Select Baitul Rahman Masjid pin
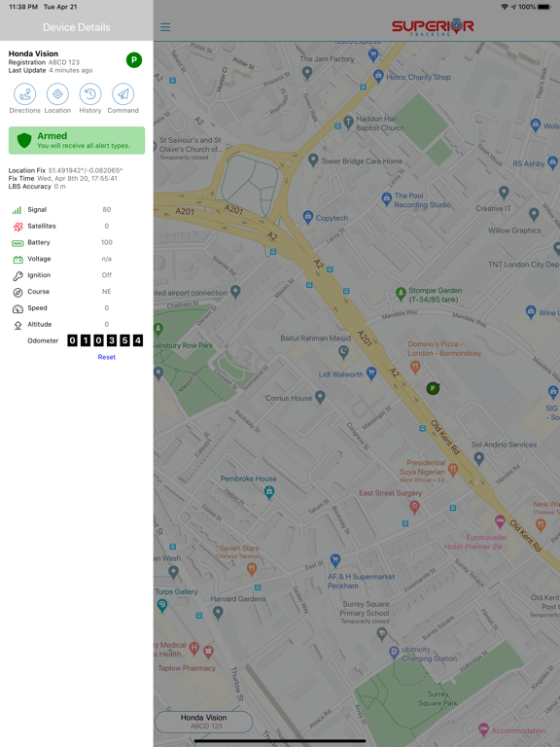 343,351
